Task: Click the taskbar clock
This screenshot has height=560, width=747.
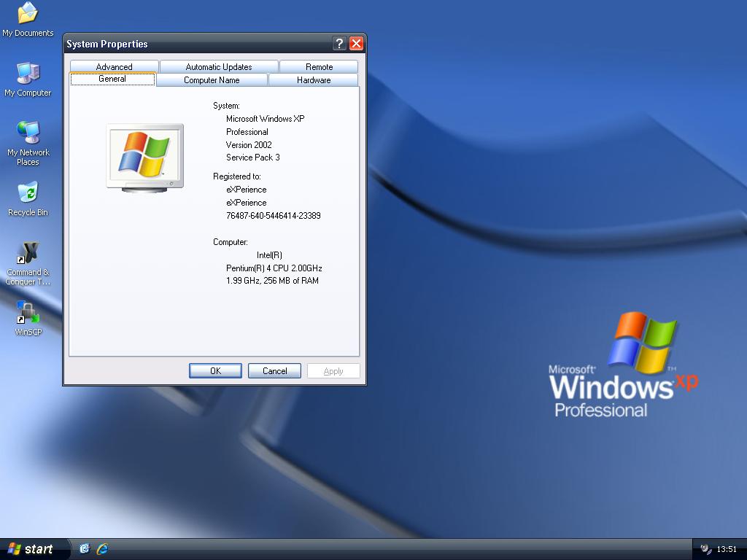Action: tap(727, 549)
